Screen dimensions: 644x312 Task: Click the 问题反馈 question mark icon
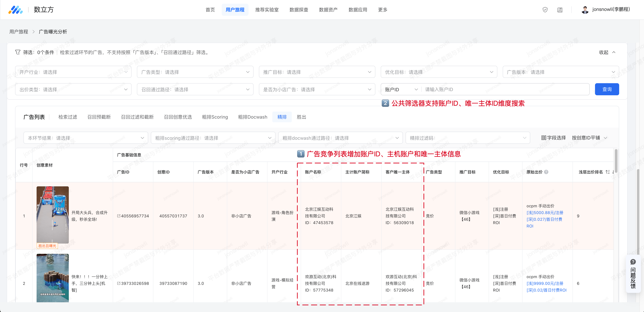(633, 262)
